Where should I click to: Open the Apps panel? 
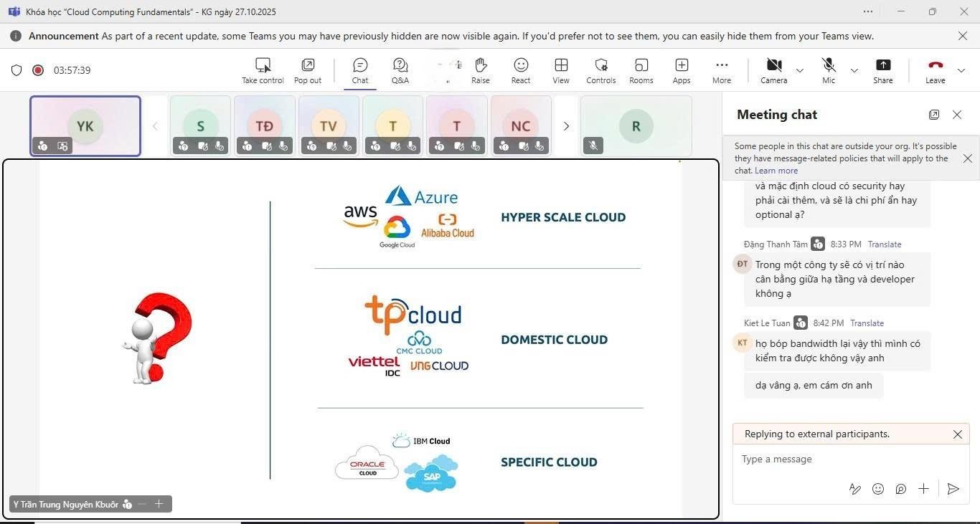682,70
